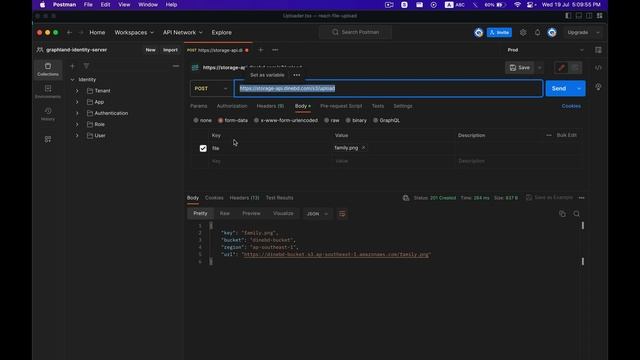Select the binary body type
This screenshot has width=640, height=360.
click(x=348, y=120)
